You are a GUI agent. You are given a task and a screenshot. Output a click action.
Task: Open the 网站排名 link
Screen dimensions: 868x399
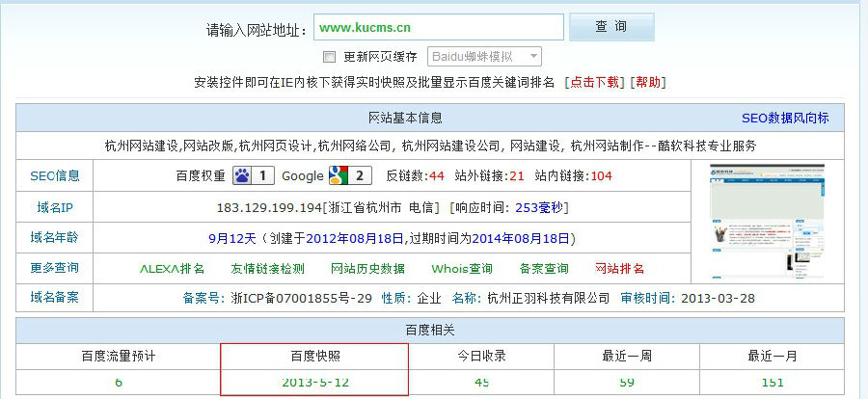tap(619, 269)
